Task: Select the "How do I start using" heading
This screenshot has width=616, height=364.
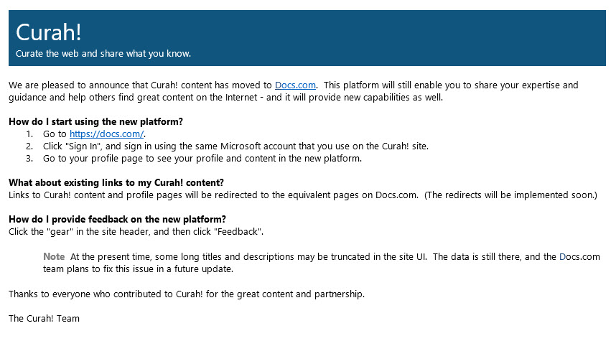Action: (95, 121)
